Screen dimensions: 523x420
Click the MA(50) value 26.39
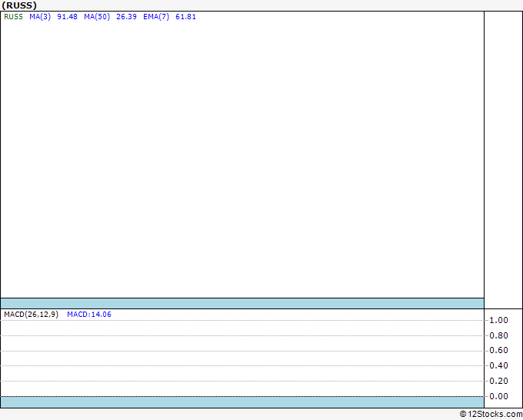(x=126, y=17)
